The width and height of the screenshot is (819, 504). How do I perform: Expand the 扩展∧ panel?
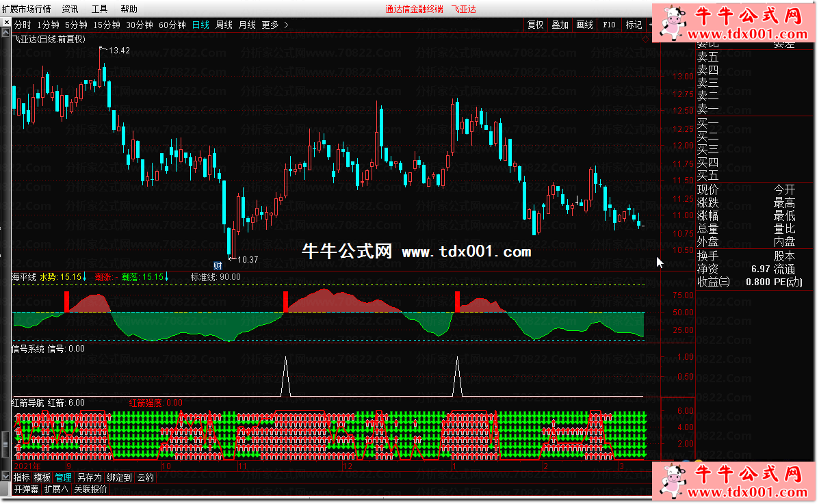[x=56, y=489]
